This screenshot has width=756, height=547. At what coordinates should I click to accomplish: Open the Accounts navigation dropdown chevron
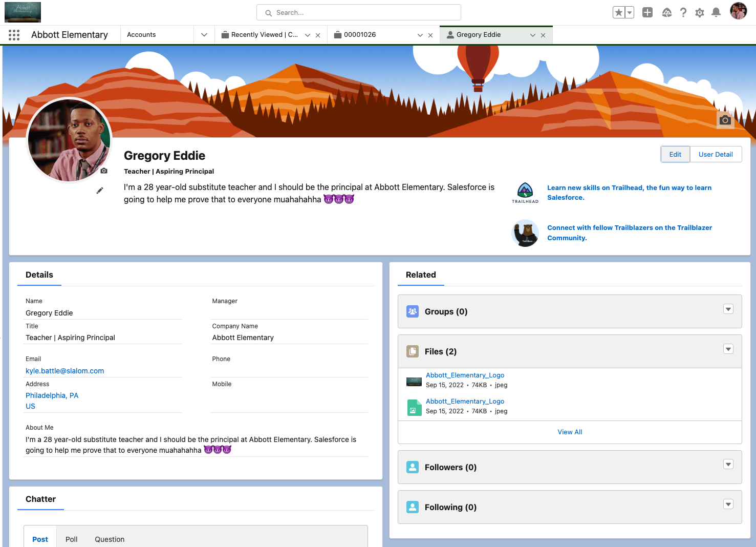point(204,35)
